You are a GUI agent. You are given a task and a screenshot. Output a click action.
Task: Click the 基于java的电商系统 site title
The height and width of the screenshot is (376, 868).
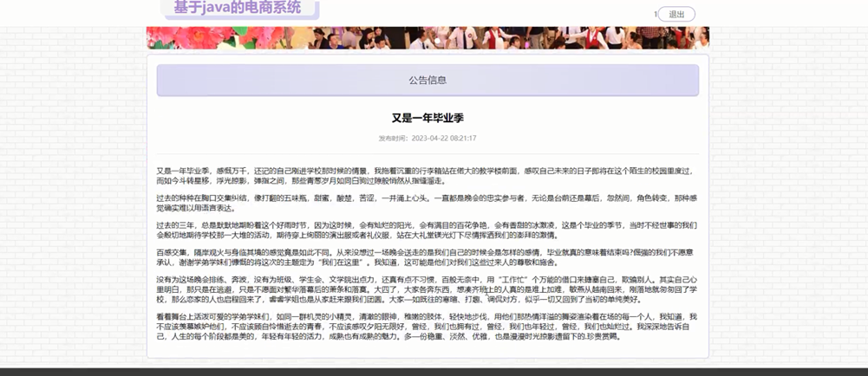(x=237, y=8)
